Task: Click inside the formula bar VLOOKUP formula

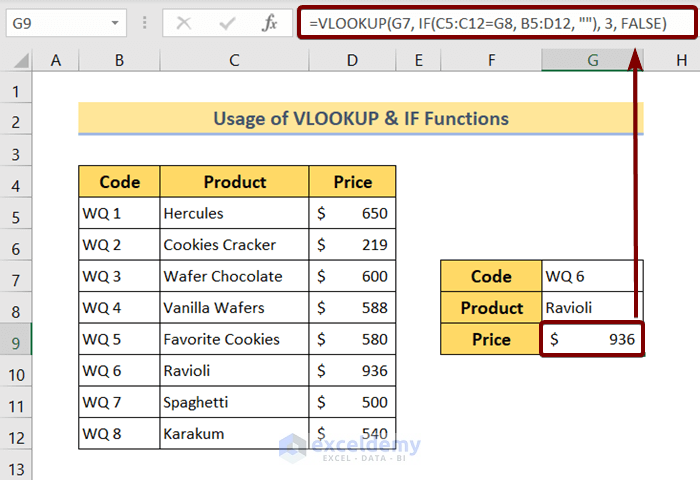Action: [x=497, y=23]
